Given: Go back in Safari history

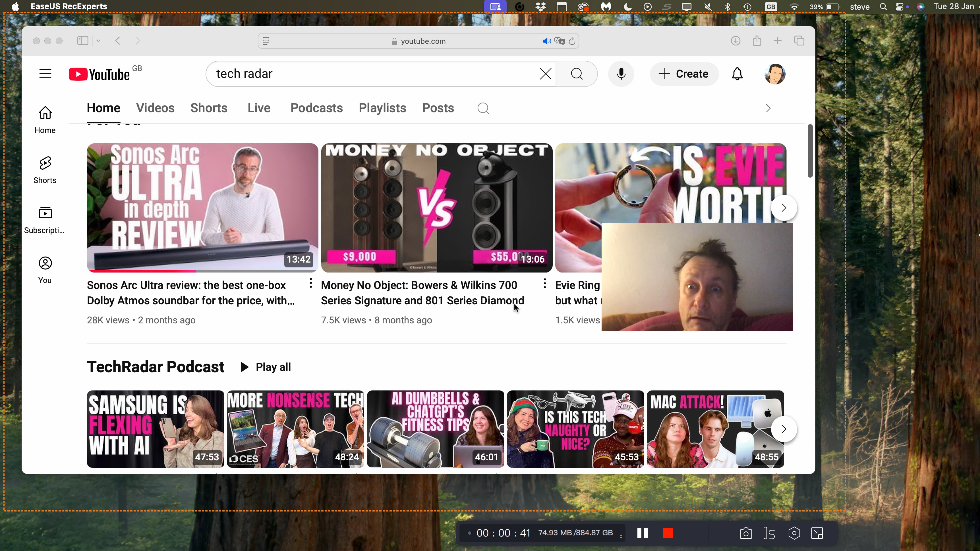Looking at the screenshot, I should click(117, 41).
